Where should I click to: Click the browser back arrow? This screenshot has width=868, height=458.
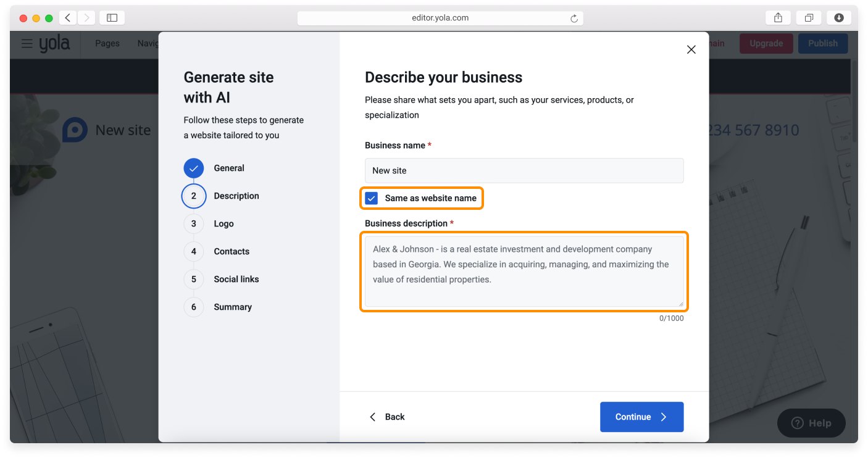pyautogui.click(x=67, y=18)
